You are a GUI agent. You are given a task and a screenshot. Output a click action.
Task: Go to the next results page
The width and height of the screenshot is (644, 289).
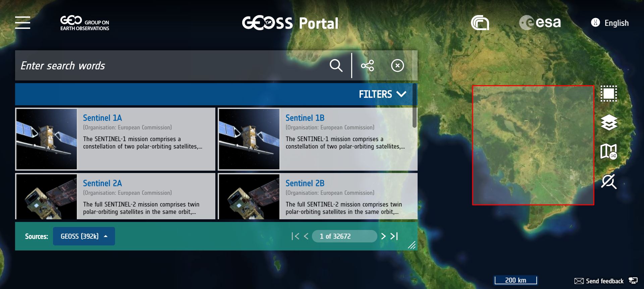(383, 236)
